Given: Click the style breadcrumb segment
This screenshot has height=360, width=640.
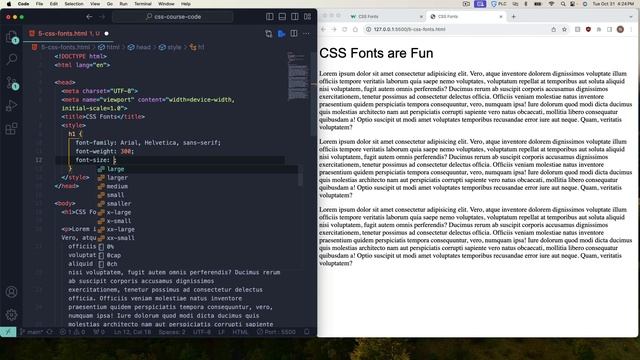Looking at the screenshot, I should (x=170, y=47).
